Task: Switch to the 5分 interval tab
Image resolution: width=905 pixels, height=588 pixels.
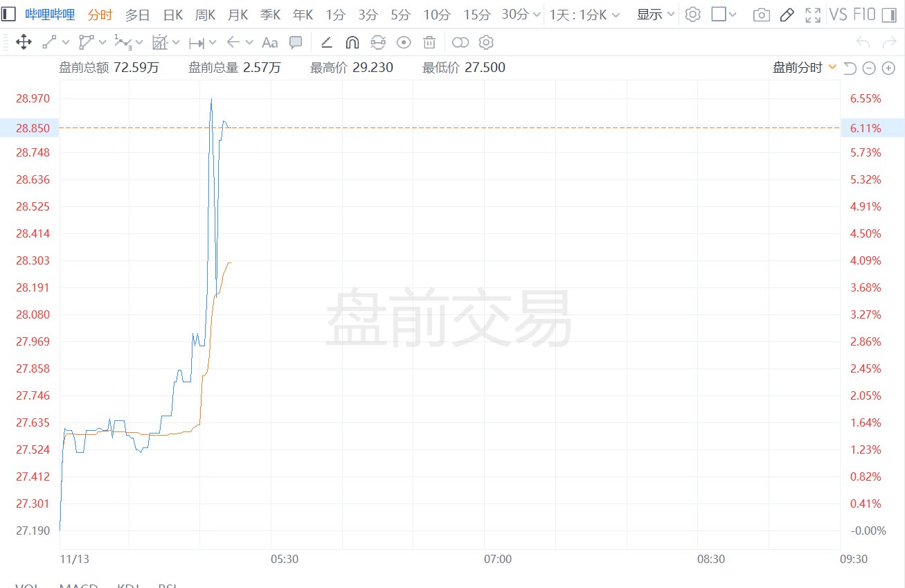Action: coord(400,15)
